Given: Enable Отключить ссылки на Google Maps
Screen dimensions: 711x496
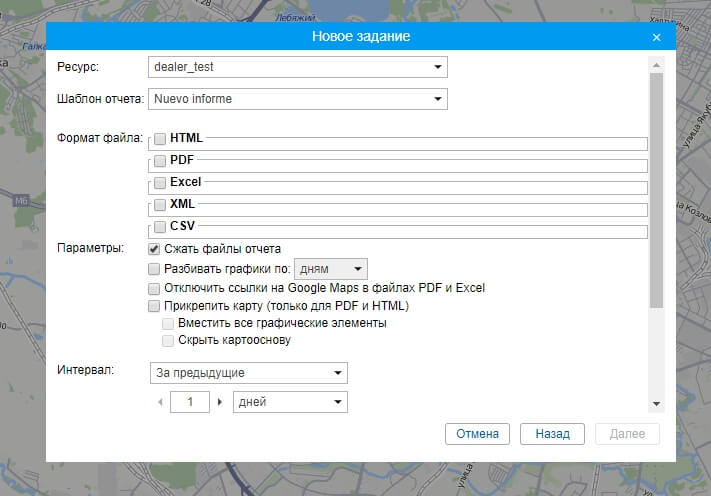Looking at the screenshot, I should [x=154, y=288].
